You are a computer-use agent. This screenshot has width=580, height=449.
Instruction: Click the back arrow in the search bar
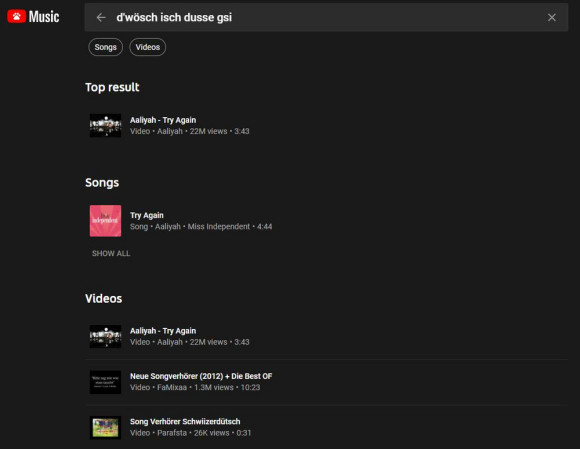[x=101, y=17]
